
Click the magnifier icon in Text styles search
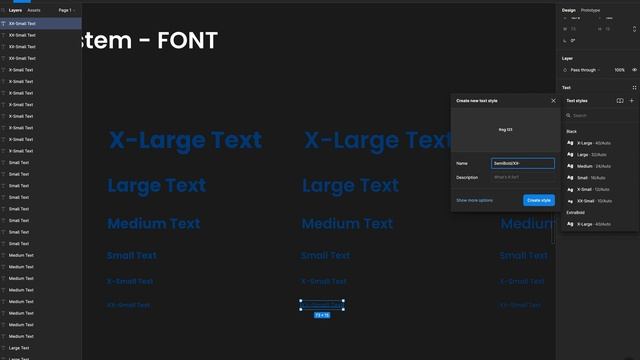click(x=568, y=116)
